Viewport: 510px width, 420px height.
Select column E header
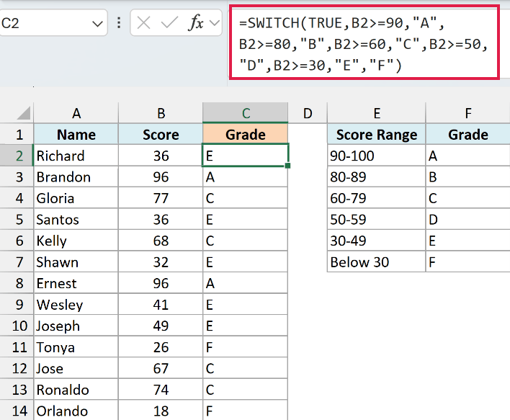(x=377, y=113)
